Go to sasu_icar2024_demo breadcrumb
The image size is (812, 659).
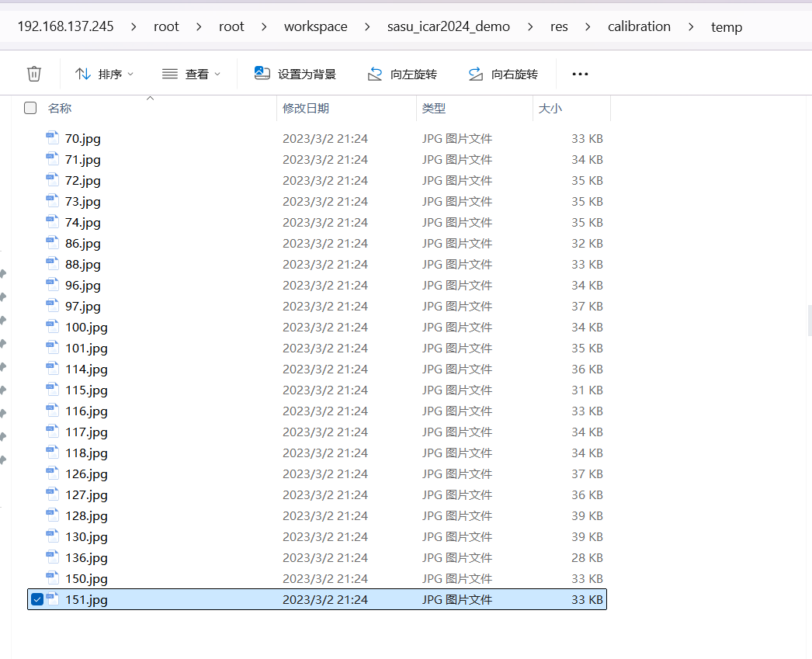[x=449, y=26]
